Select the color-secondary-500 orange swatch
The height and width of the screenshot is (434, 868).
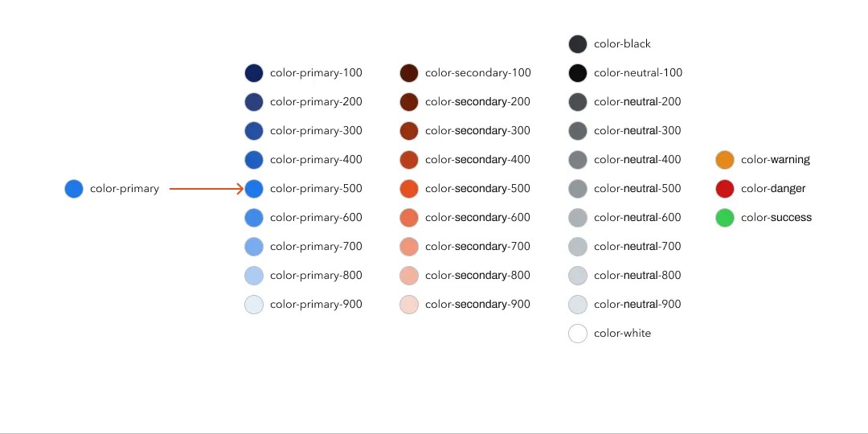coord(409,189)
